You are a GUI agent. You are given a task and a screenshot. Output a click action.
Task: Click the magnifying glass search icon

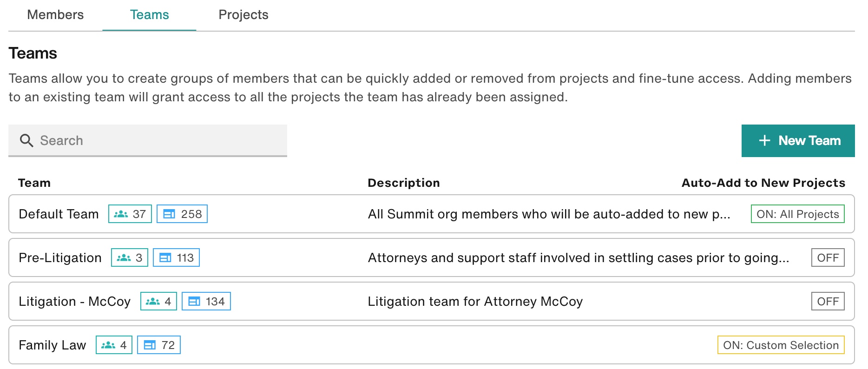pyautogui.click(x=26, y=140)
